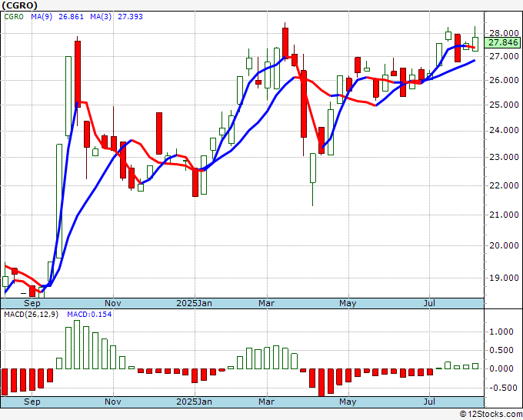Image resolution: width=523 pixels, height=420 pixels.
Task: Click the 25.000 price axis label
Action: click(504, 105)
